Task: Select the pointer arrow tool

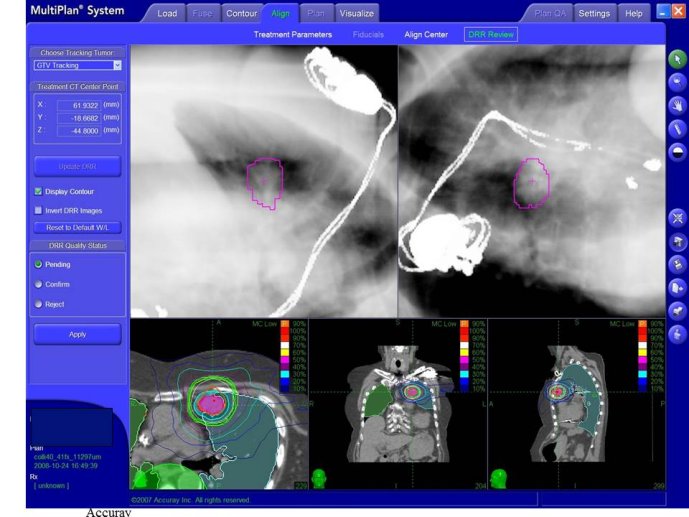Action: point(677,59)
